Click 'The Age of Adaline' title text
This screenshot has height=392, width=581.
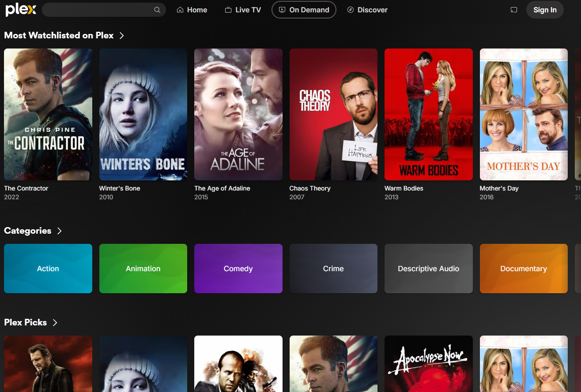click(x=222, y=188)
